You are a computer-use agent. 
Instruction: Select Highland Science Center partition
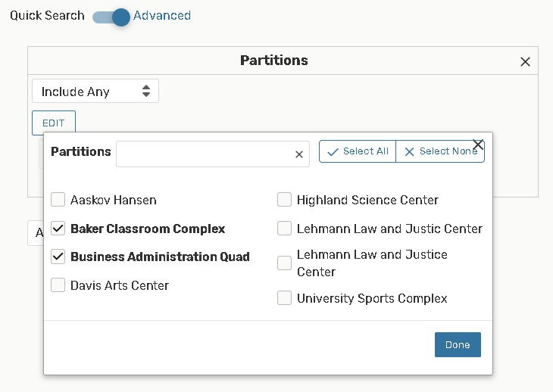pyautogui.click(x=284, y=201)
